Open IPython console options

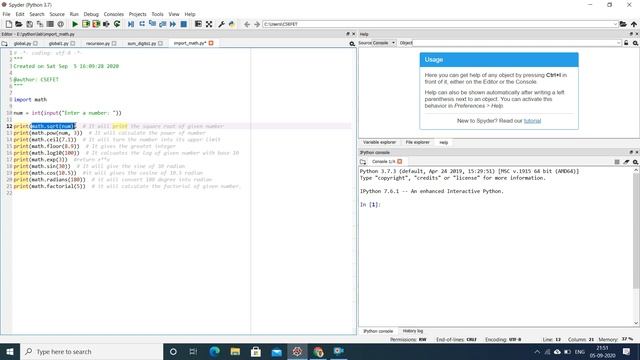[x=635, y=162]
